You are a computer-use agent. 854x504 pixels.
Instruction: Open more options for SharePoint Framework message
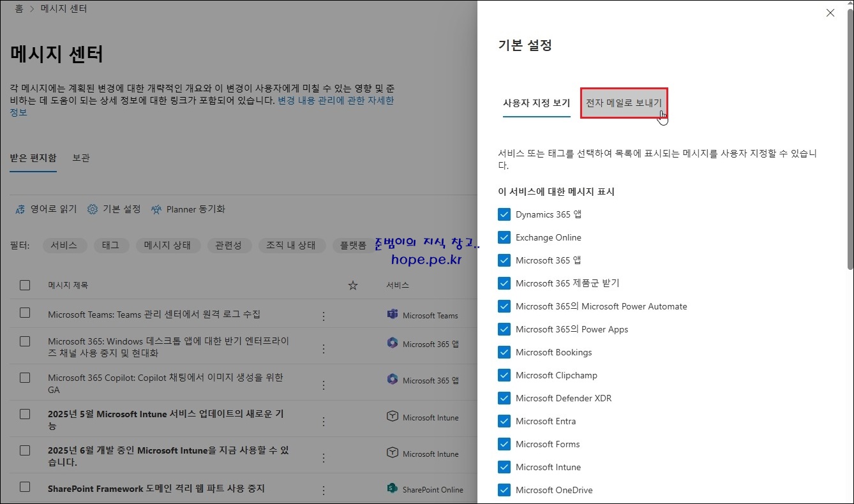324,490
